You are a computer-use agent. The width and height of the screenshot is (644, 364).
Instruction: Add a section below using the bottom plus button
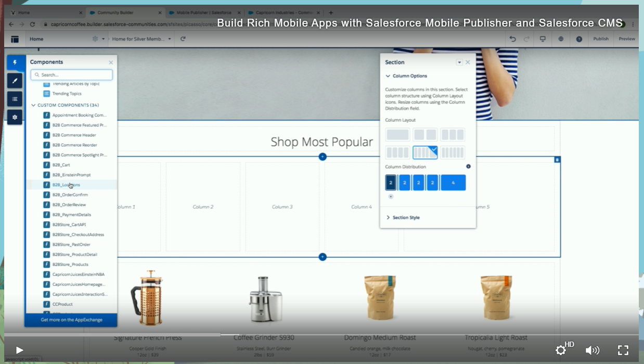(x=323, y=257)
